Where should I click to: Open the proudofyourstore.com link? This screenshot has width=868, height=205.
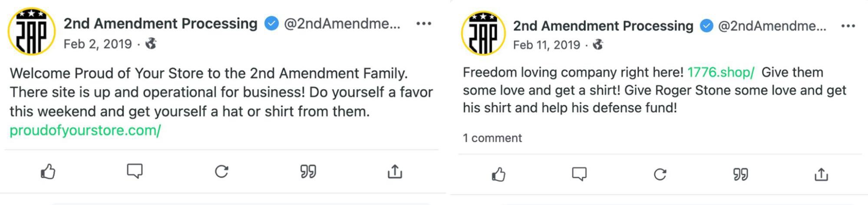coord(85,130)
